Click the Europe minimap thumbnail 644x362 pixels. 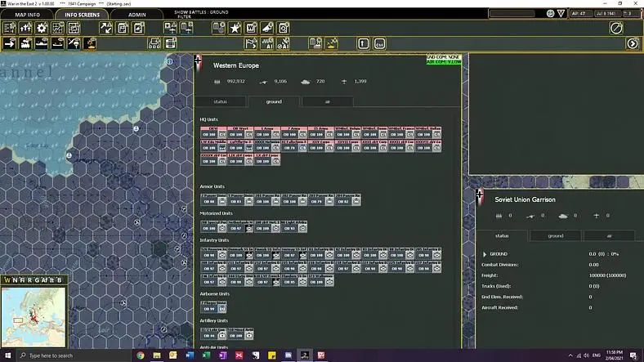34,317
